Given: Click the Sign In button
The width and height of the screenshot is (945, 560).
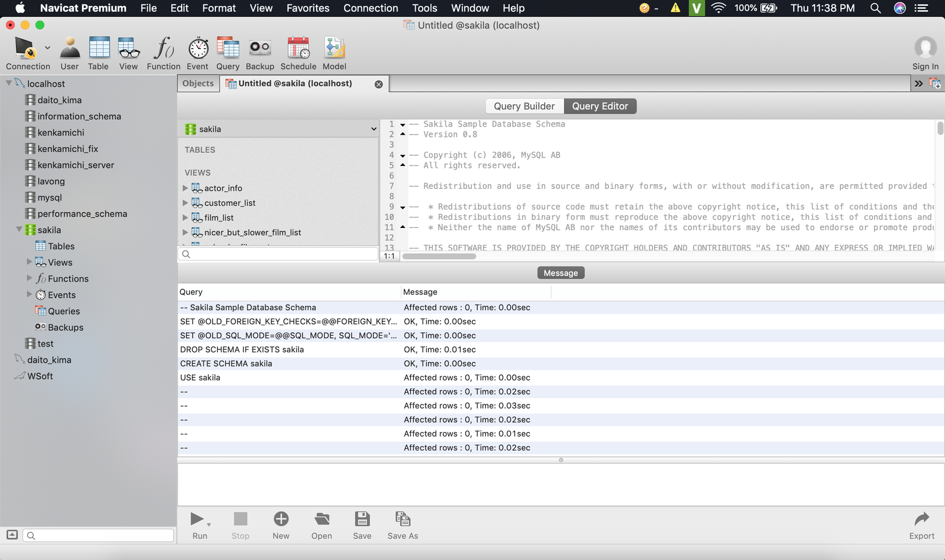Looking at the screenshot, I should (925, 54).
